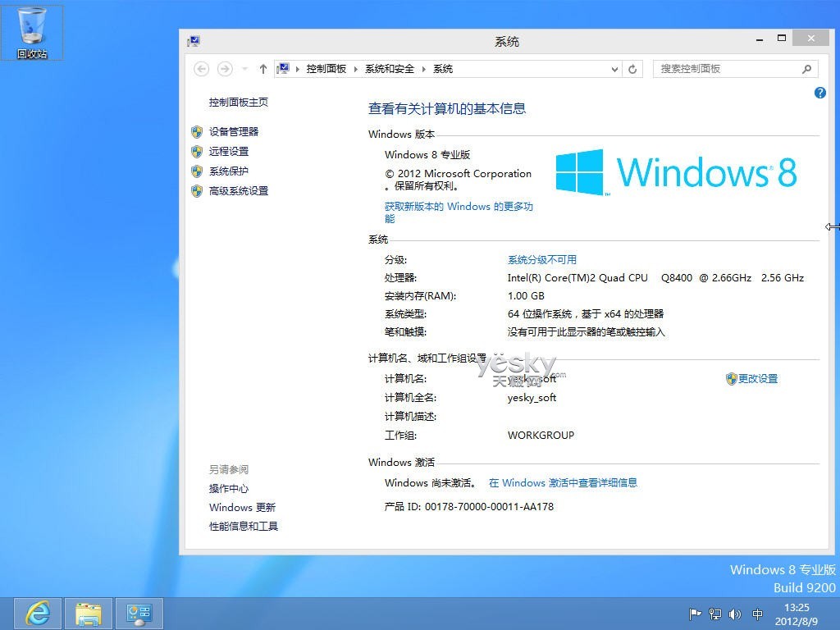The image size is (840, 630).
Task: Click the full computer name yesky_soft
Action: (x=532, y=398)
